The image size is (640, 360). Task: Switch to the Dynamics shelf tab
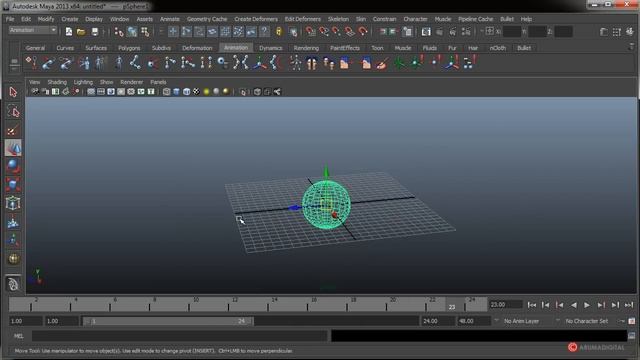click(271, 48)
